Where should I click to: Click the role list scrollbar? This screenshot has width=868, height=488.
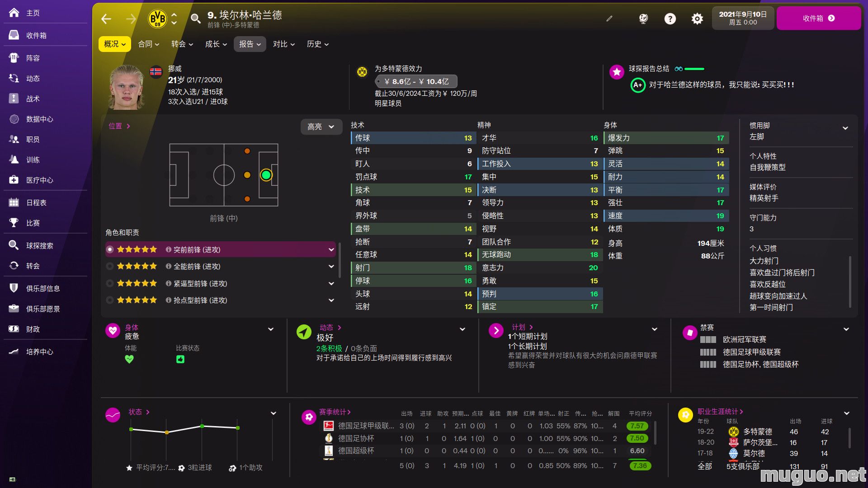point(340,261)
